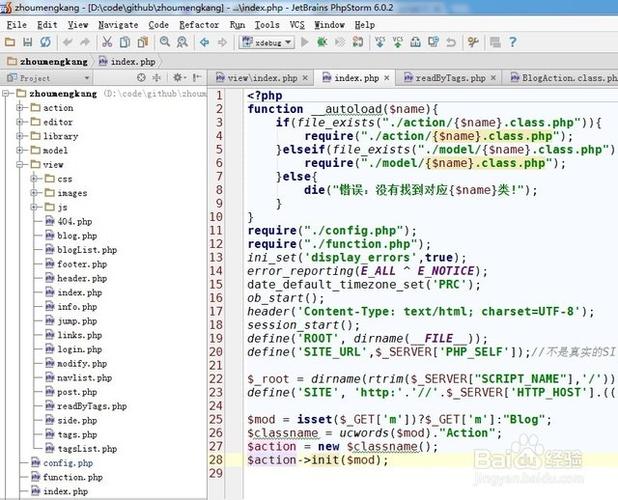Expand the model folder
This screenshot has width=618, height=500.
20,150
